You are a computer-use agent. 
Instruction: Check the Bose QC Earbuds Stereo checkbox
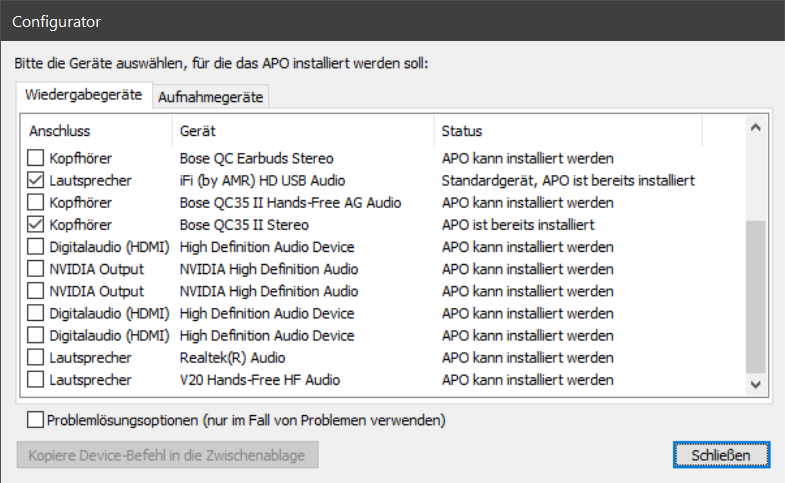[36, 158]
